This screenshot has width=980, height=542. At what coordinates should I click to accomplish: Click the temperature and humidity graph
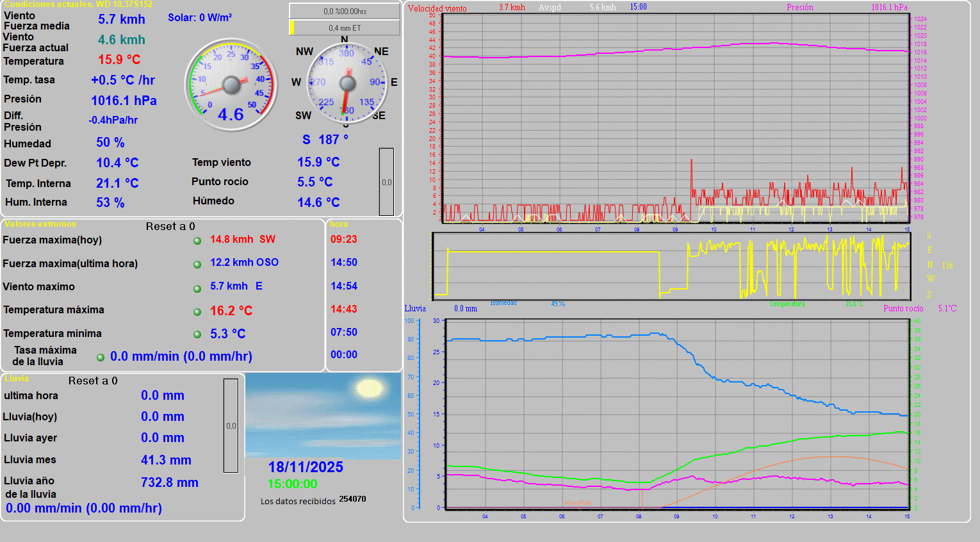click(677, 413)
